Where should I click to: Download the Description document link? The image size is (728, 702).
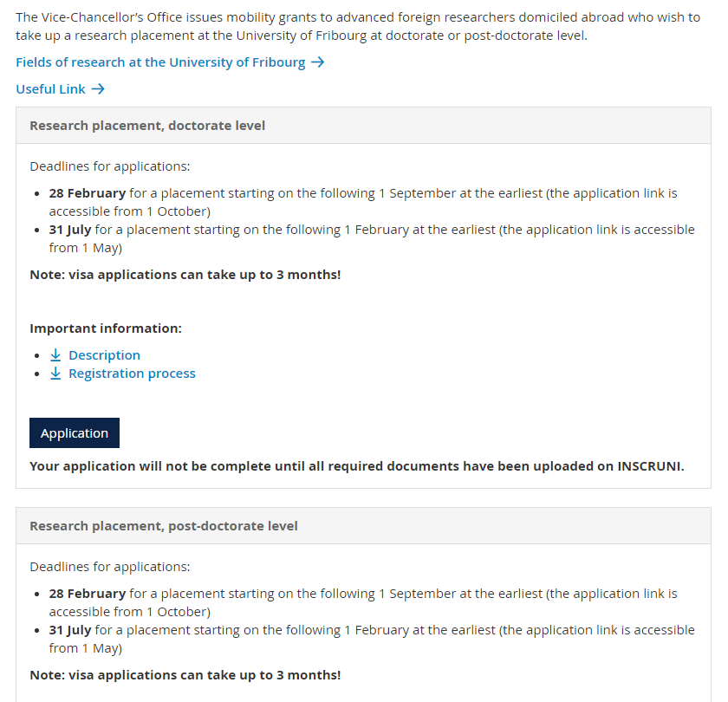pos(104,355)
